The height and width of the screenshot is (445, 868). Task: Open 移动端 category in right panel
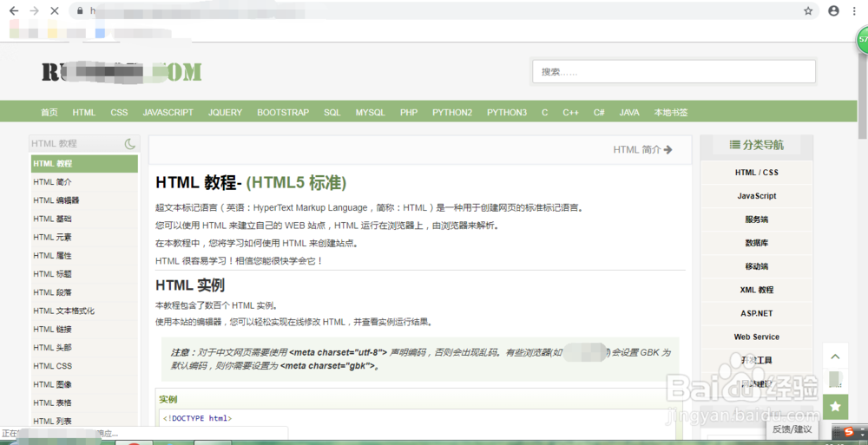(x=757, y=266)
